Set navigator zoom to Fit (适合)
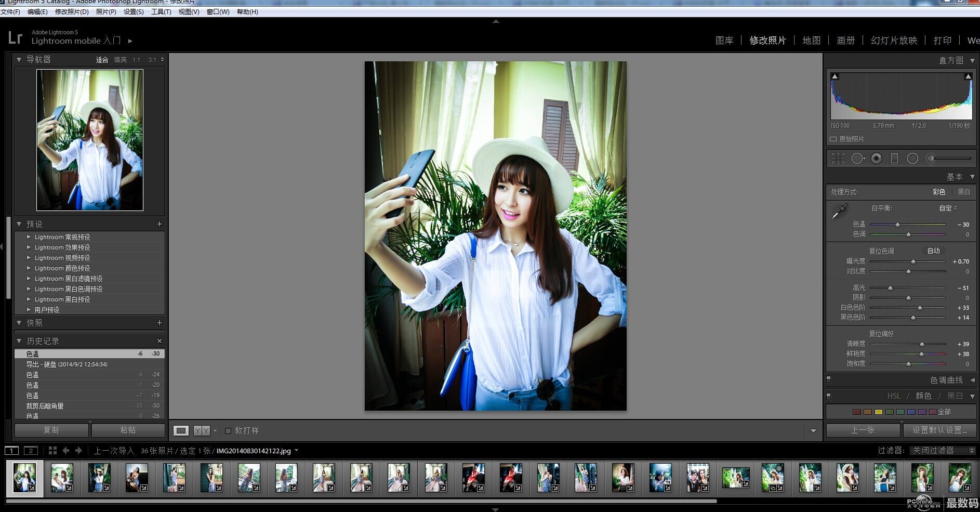 coord(102,60)
